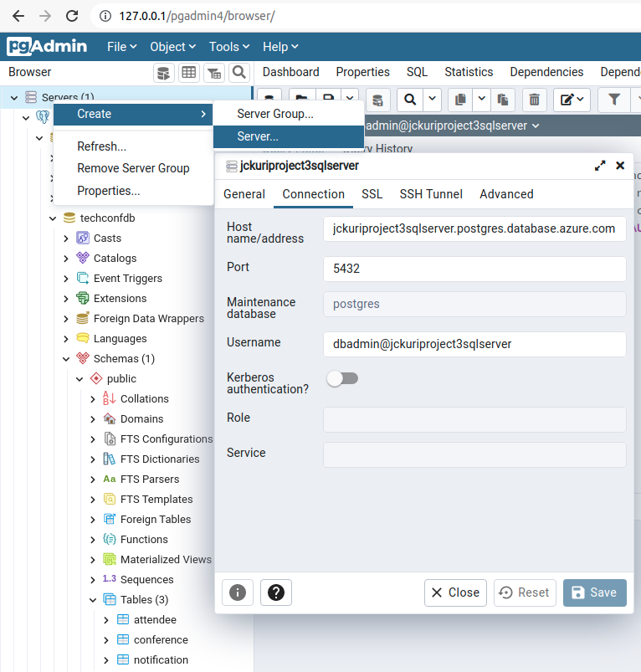Expand the attendee table node
This screenshot has height=672, width=641.
106,620
